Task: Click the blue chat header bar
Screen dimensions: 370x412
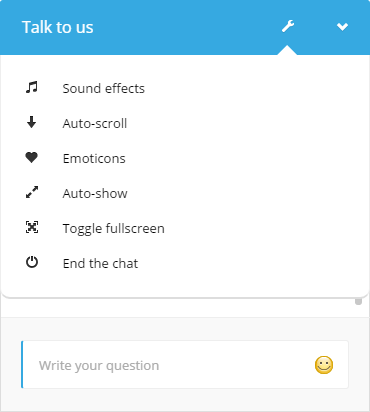Action: tap(185, 27)
